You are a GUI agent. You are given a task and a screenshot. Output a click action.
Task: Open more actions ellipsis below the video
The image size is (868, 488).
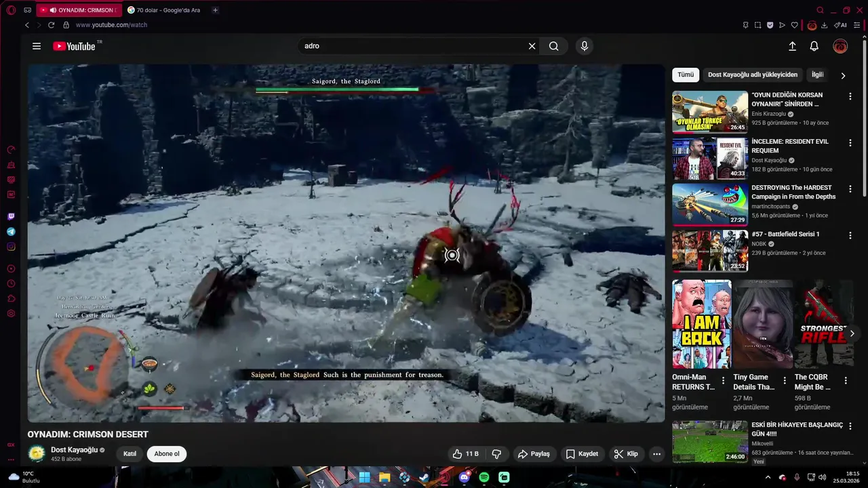(656, 454)
